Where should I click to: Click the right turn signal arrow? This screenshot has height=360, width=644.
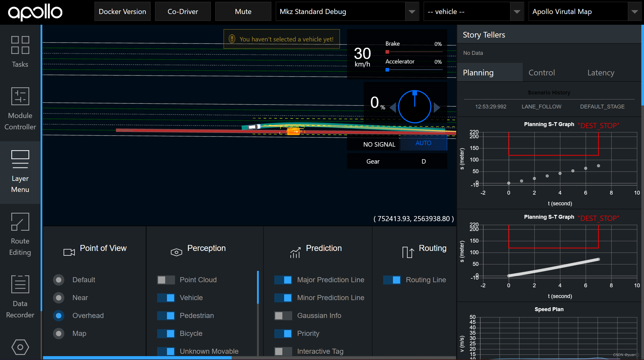(x=437, y=107)
